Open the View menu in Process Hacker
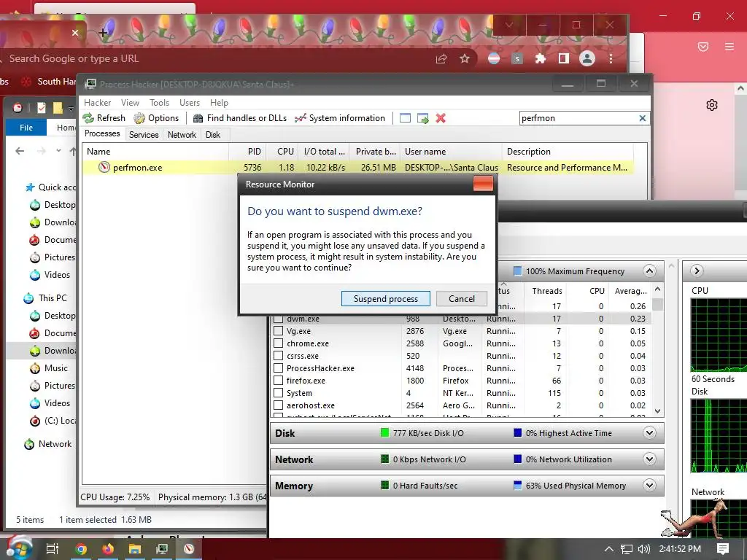The width and height of the screenshot is (747, 560). pos(130,103)
